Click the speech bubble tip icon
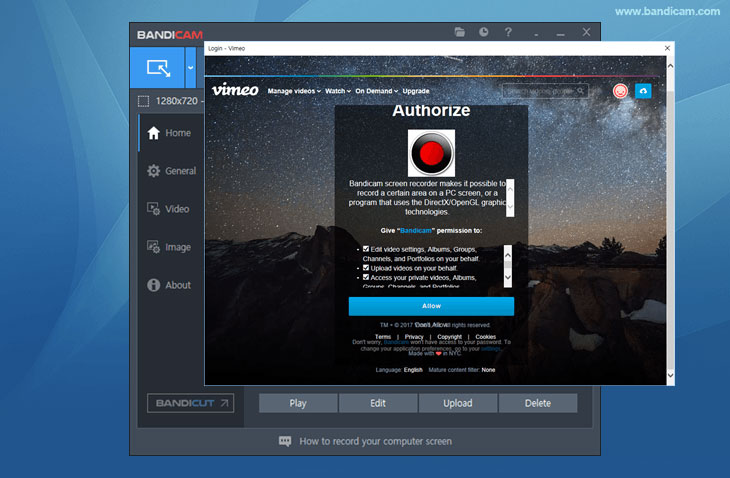Image resolution: width=730 pixels, height=478 pixels. click(x=285, y=441)
